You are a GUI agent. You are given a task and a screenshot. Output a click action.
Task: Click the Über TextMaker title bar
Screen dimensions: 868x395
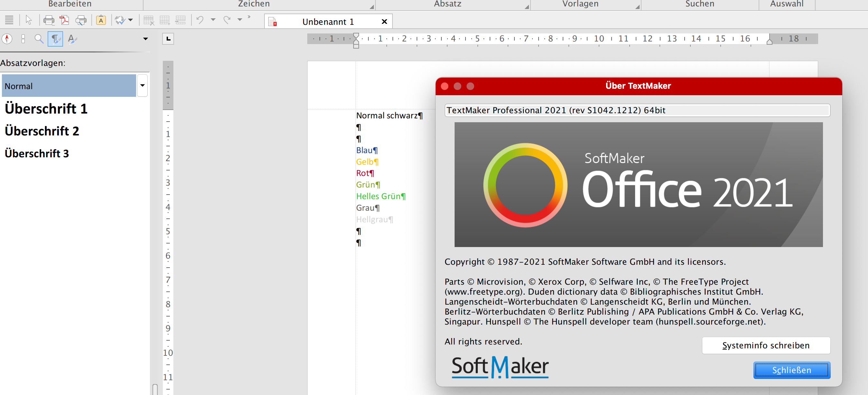[x=638, y=86]
